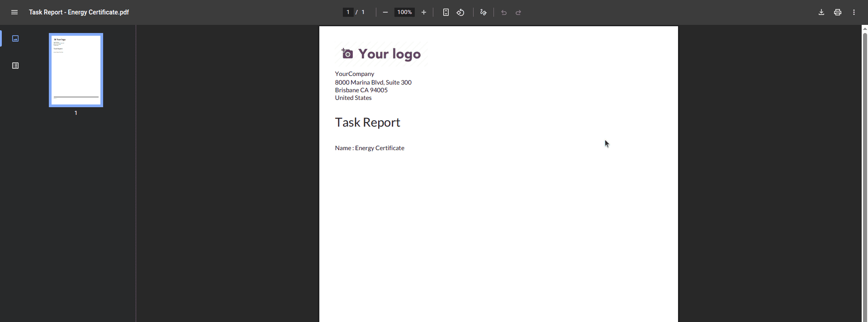The height and width of the screenshot is (322, 868).
Task: Click the zoom out minus icon
Action: pos(385,12)
